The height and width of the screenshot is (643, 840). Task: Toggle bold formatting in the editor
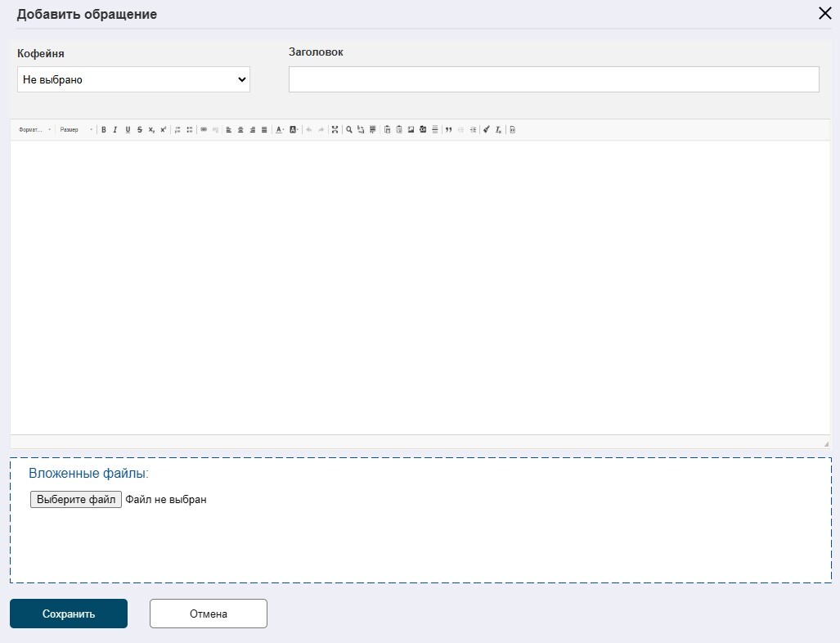pyautogui.click(x=103, y=130)
